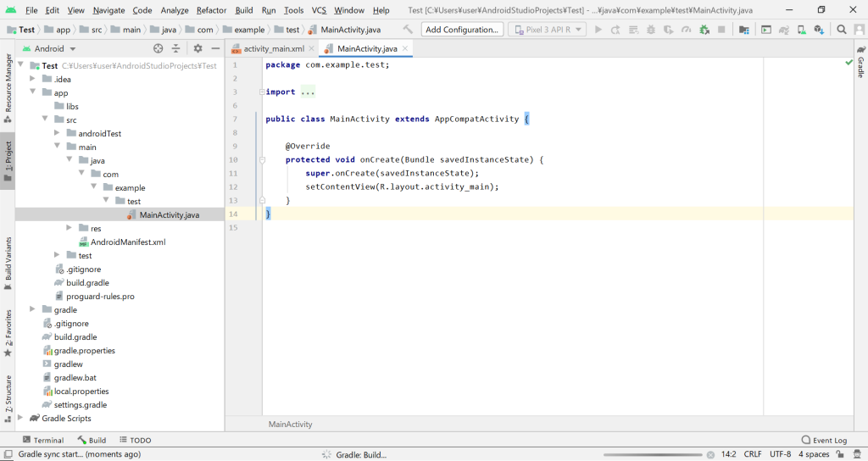Open the Project panel gear settings icon
The image size is (868, 461).
pyautogui.click(x=198, y=49)
